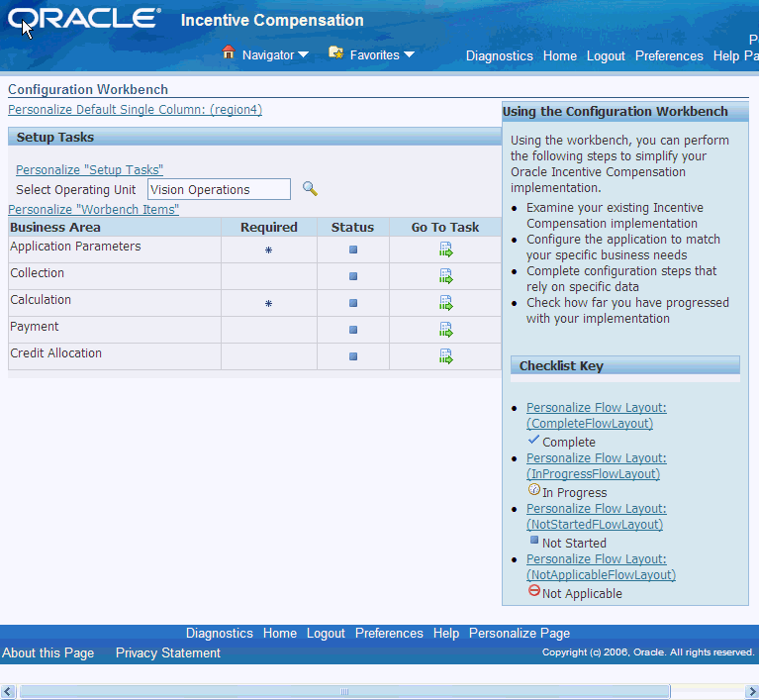Click the Collection row label

(38, 272)
